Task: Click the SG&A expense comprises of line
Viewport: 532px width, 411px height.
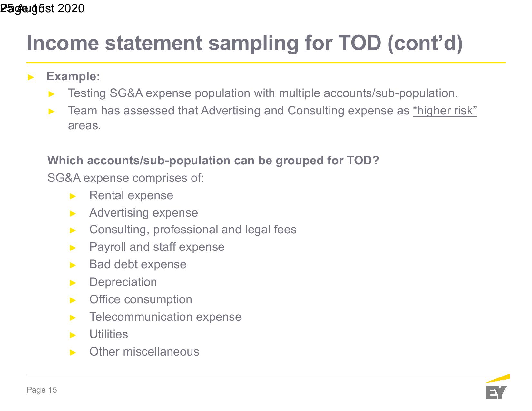Action: [x=126, y=178]
